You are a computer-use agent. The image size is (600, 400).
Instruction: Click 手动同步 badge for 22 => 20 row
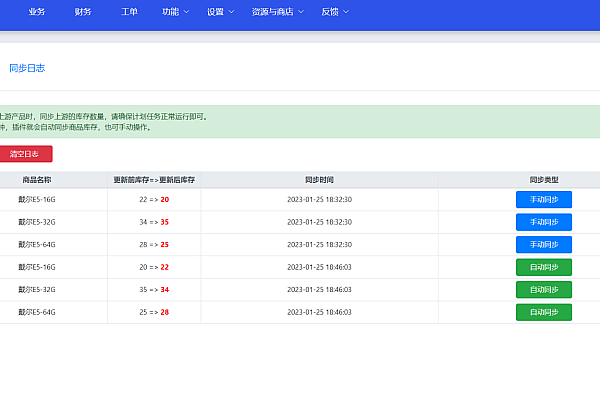(544, 199)
